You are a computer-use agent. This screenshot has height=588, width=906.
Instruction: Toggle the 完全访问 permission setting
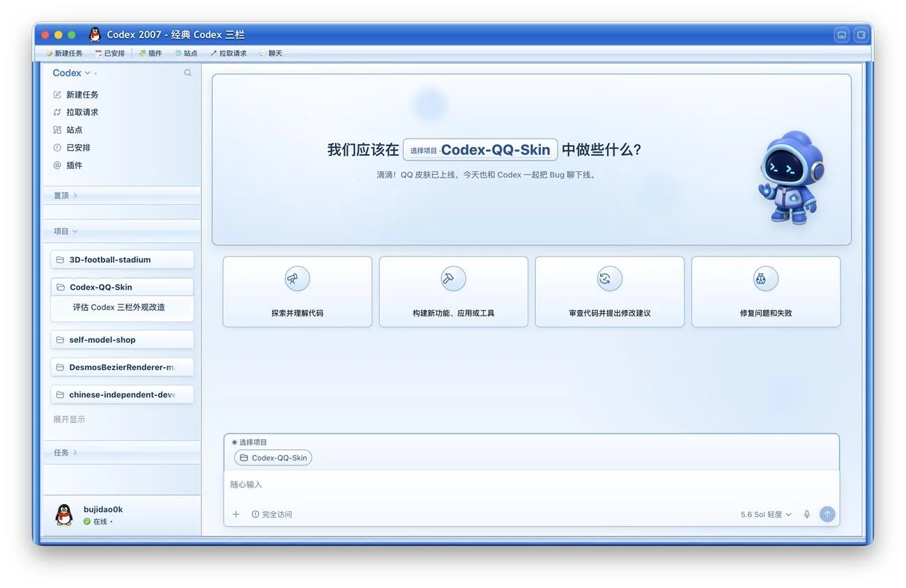coord(272,514)
